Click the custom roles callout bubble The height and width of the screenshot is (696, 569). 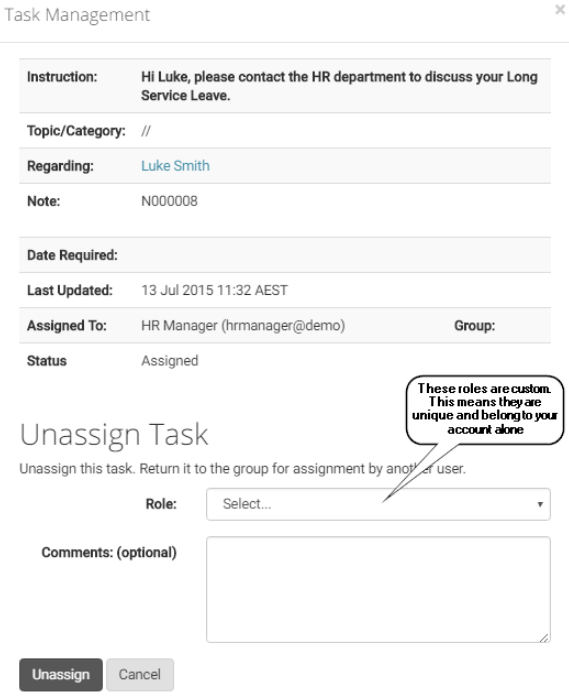485,409
